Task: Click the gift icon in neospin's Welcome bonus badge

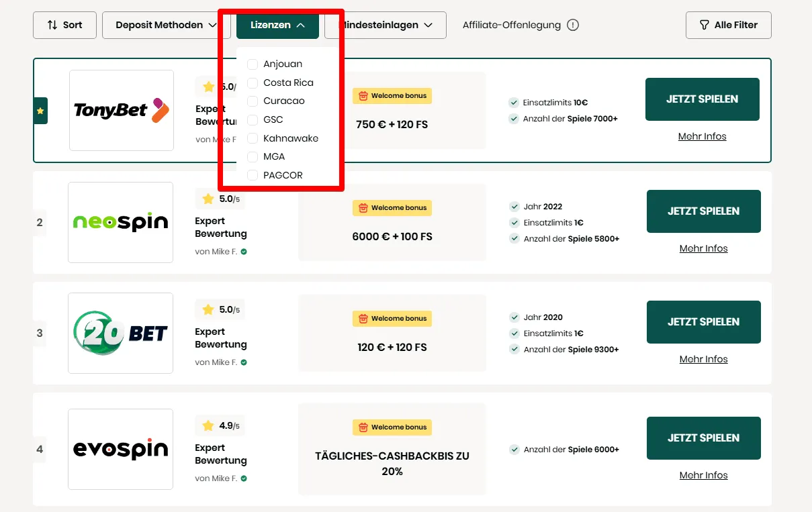Action: [363, 208]
